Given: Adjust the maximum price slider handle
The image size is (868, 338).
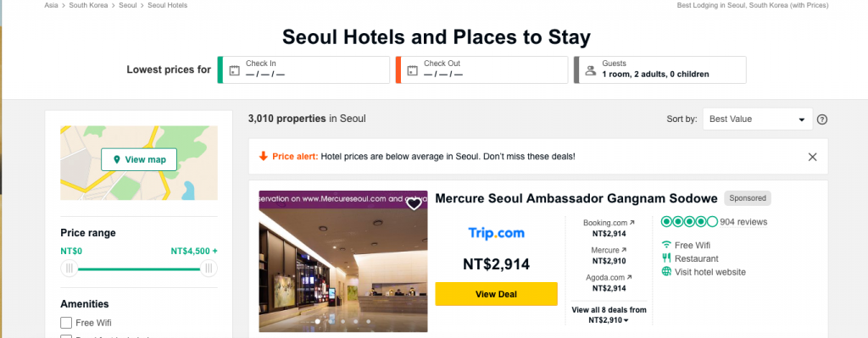Looking at the screenshot, I should tap(209, 269).
